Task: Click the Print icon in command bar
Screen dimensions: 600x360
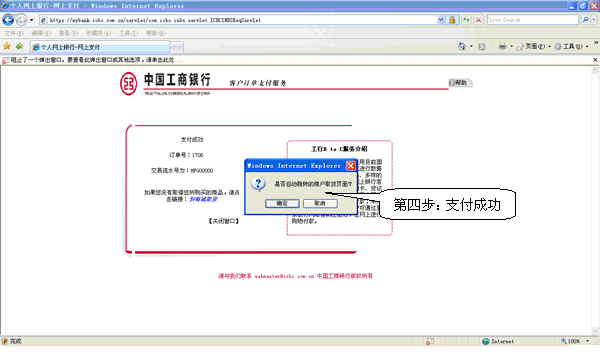Action: (x=502, y=46)
